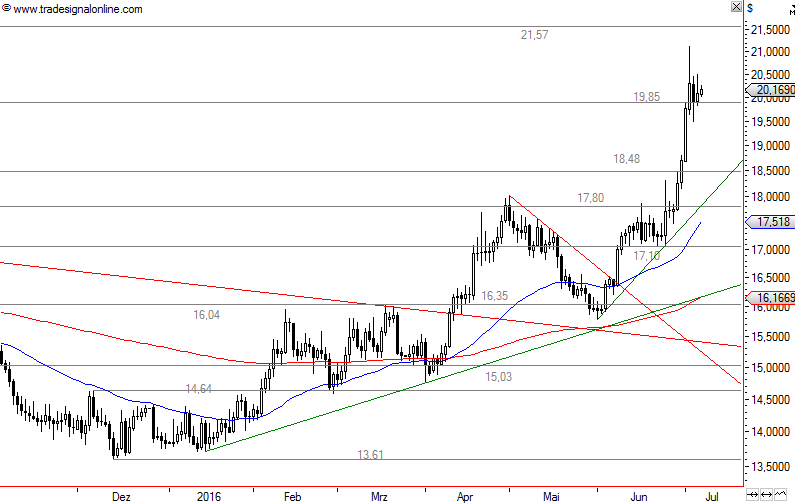Open the www.tradesignalonline.com link
The width and height of the screenshot is (795, 503).
tap(77, 9)
